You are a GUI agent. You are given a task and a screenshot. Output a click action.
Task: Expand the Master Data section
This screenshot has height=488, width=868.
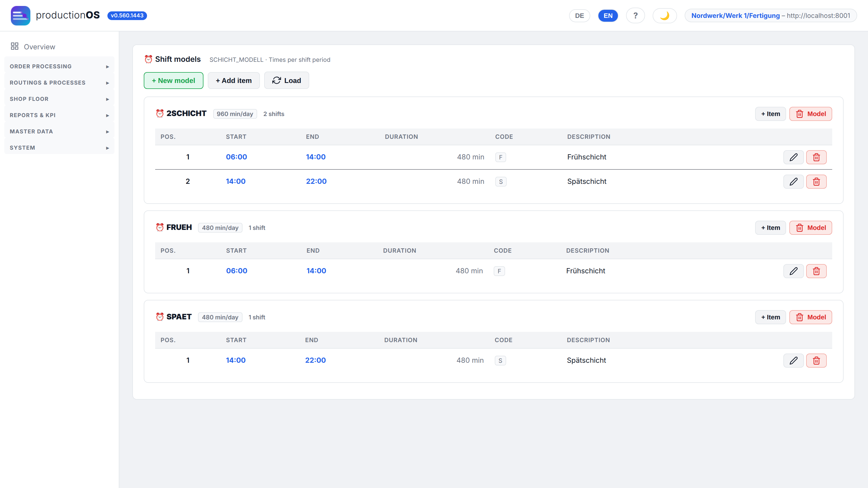pos(59,131)
